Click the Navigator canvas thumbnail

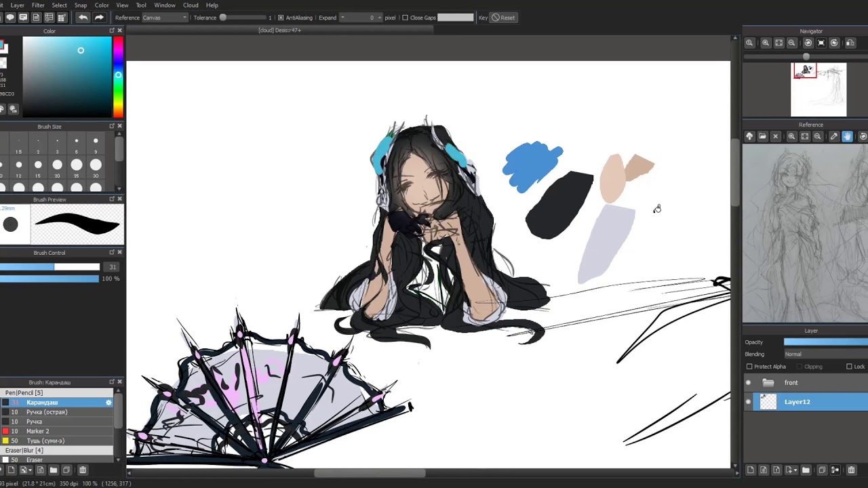tap(818, 89)
